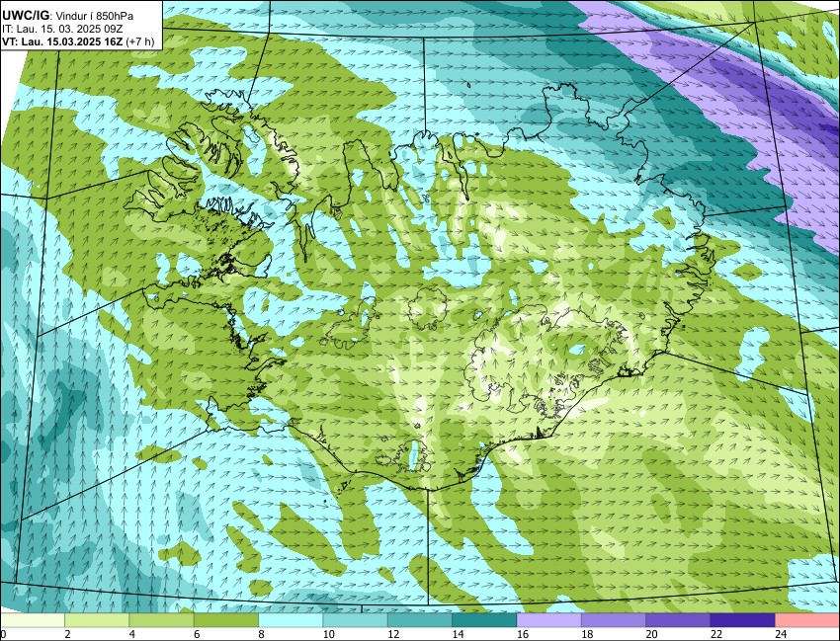Viewport: 840px width, 641px height.
Task: Click the 'Vindur í 850hPa' label
Action: (94, 16)
